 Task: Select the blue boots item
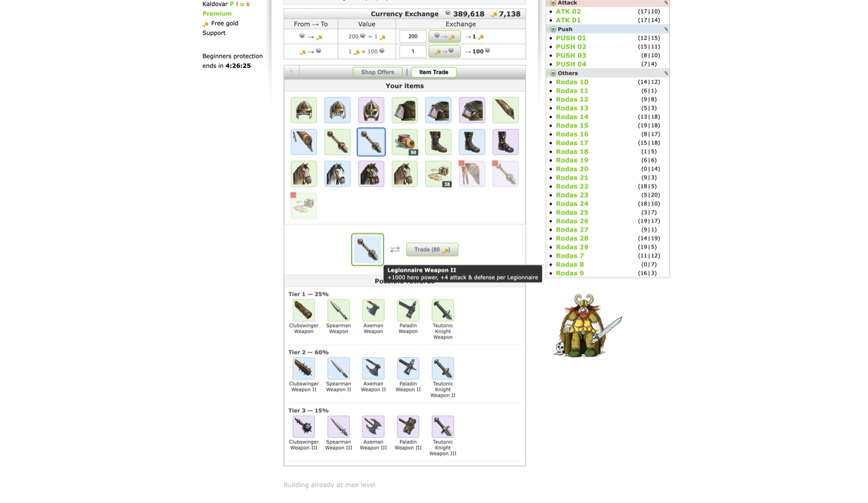472,142
